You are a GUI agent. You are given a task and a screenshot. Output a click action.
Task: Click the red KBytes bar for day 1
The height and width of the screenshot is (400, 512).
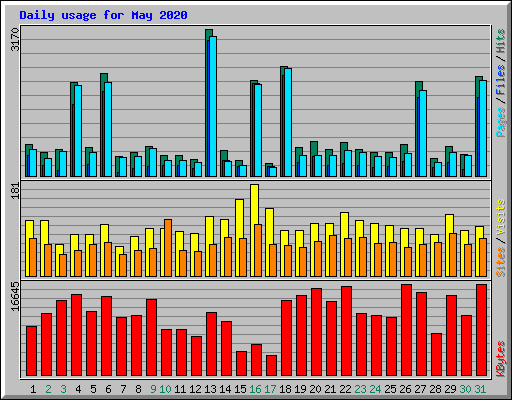[31, 351]
